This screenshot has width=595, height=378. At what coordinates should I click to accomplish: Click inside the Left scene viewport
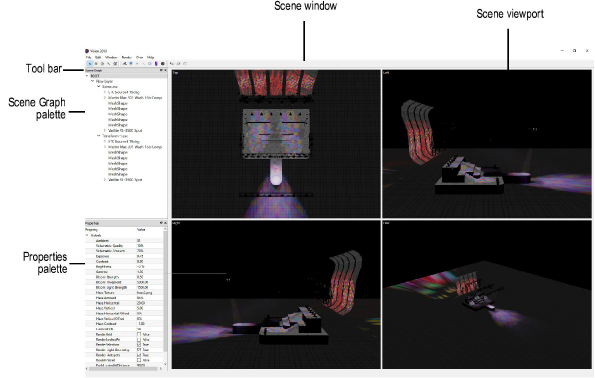[x=487, y=143]
